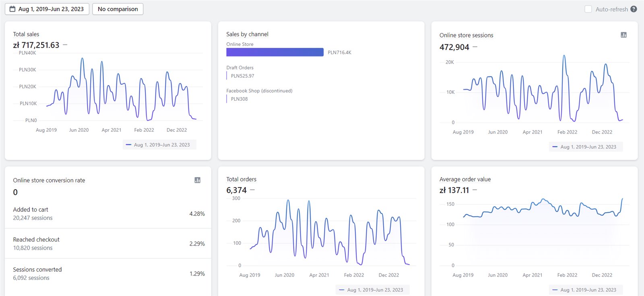Open the date range picker calendar icon
Screen dimensions: 644x296
(x=12, y=9)
